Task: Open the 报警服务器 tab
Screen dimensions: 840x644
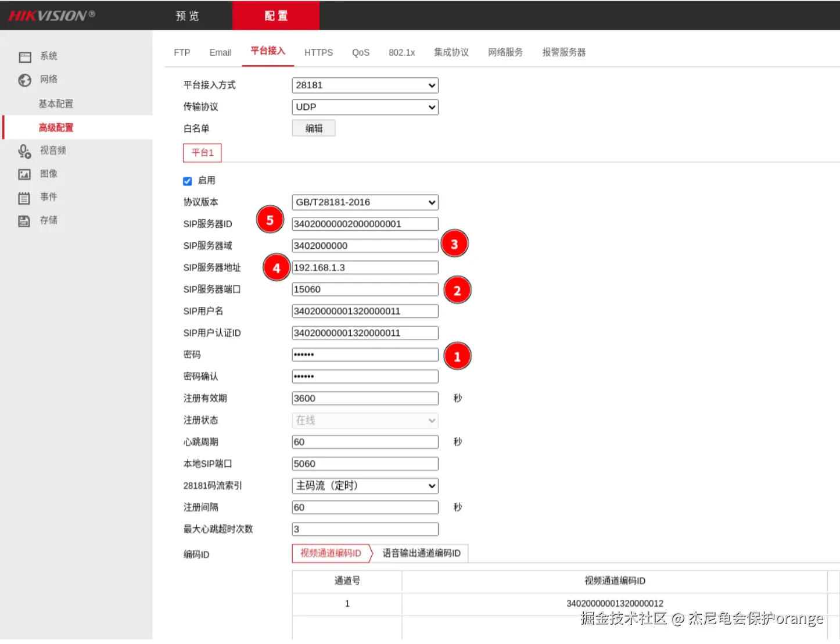Action: pos(564,52)
